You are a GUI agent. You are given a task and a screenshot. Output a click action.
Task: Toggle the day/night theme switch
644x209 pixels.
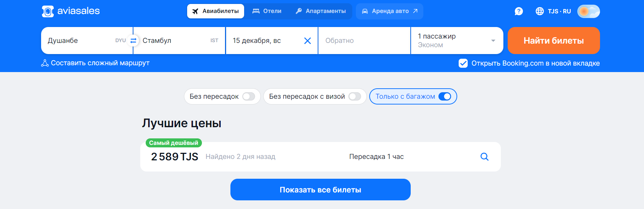588,11
